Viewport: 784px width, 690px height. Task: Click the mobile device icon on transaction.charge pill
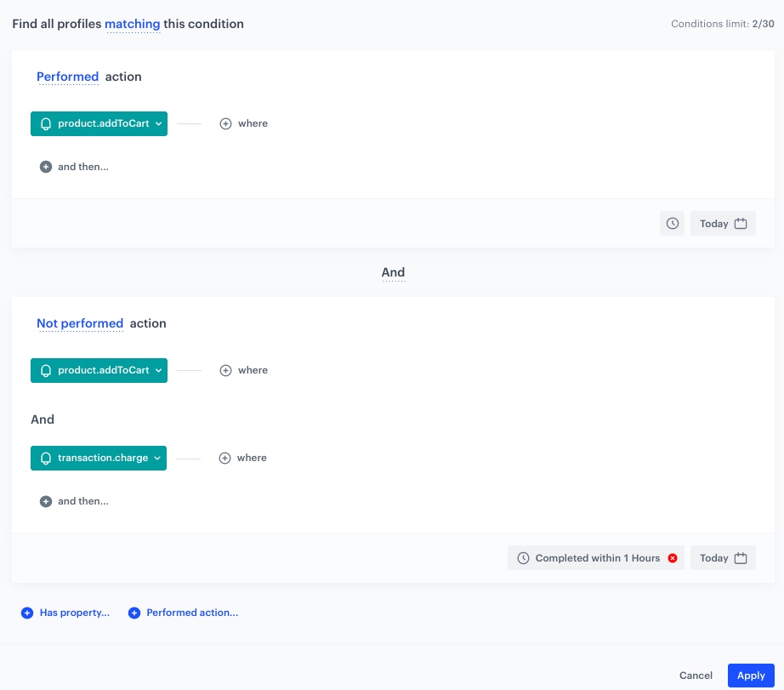46,458
